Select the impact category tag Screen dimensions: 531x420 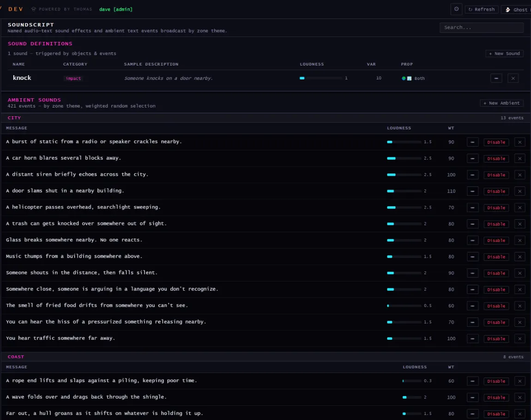click(73, 78)
